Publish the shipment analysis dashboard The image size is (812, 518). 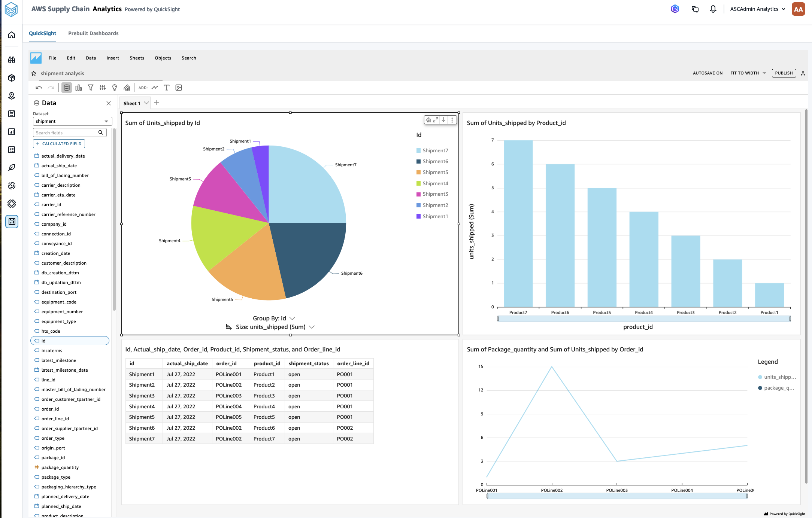point(784,73)
